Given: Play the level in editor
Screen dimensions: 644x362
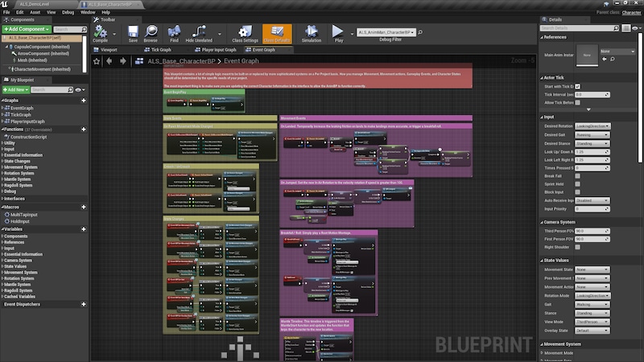Looking at the screenshot, I should click(338, 34).
